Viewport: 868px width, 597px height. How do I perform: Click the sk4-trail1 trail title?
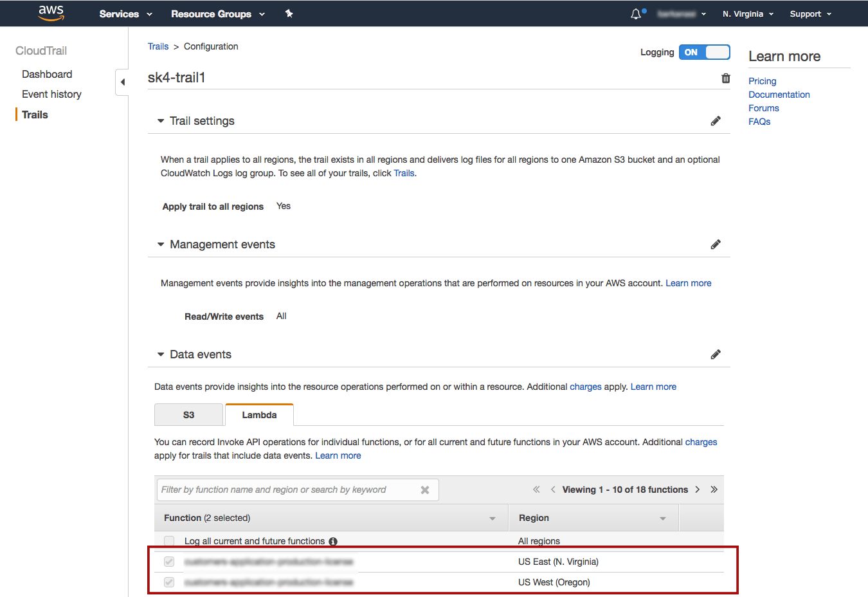[177, 78]
